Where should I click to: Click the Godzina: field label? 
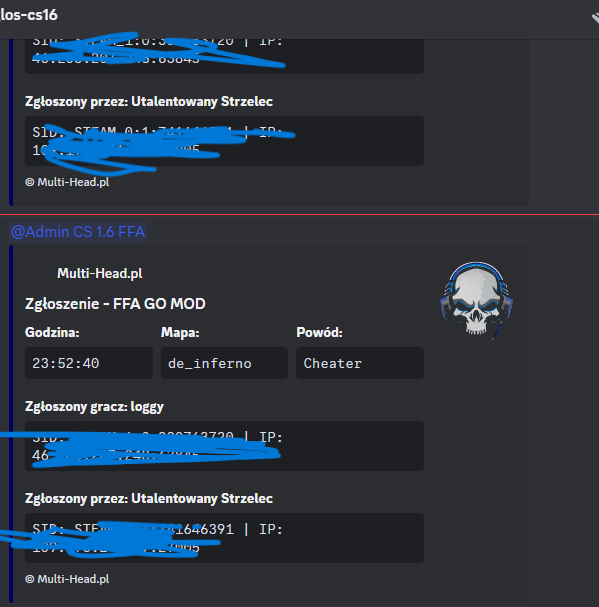[x=52, y=332]
